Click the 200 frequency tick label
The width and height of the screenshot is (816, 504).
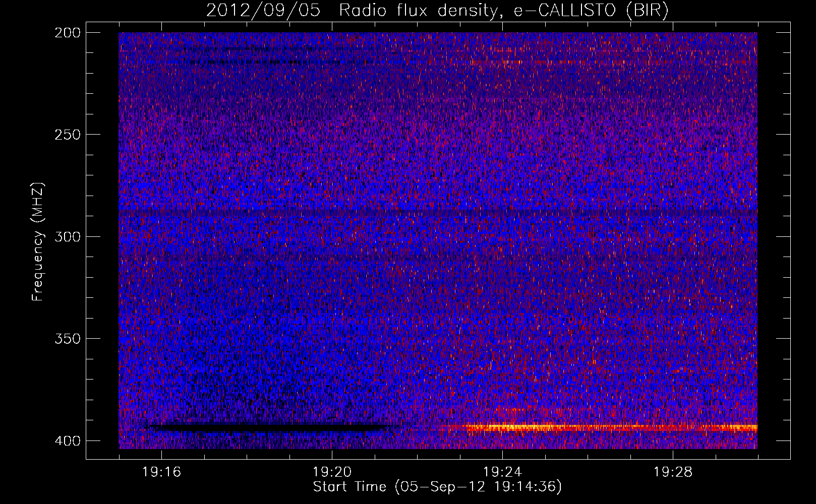click(x=67, y=33)
